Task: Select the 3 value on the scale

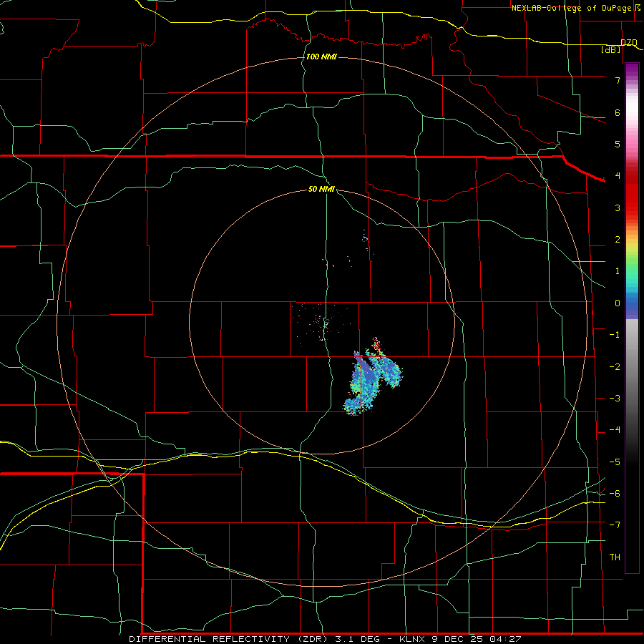Action: click(618, 208)
